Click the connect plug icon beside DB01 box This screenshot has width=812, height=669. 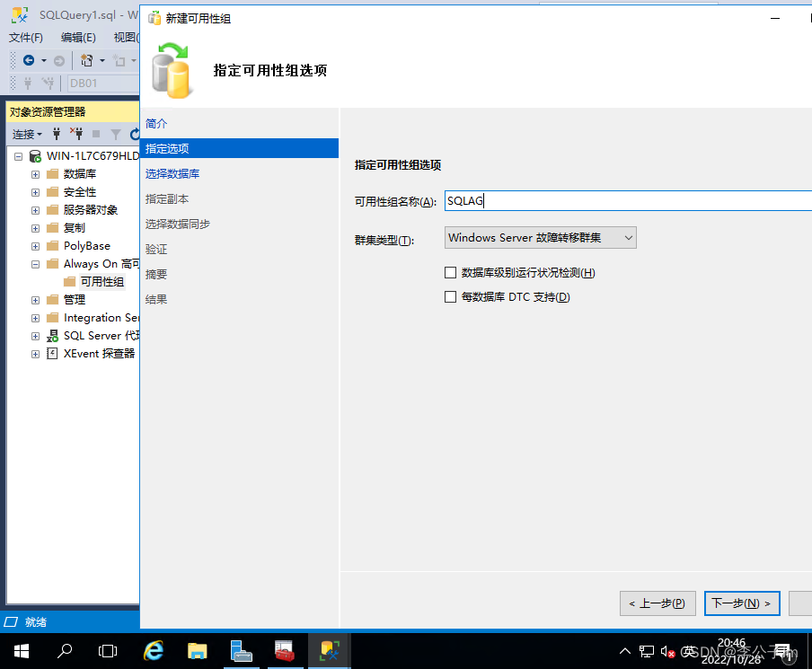[28, 83]
